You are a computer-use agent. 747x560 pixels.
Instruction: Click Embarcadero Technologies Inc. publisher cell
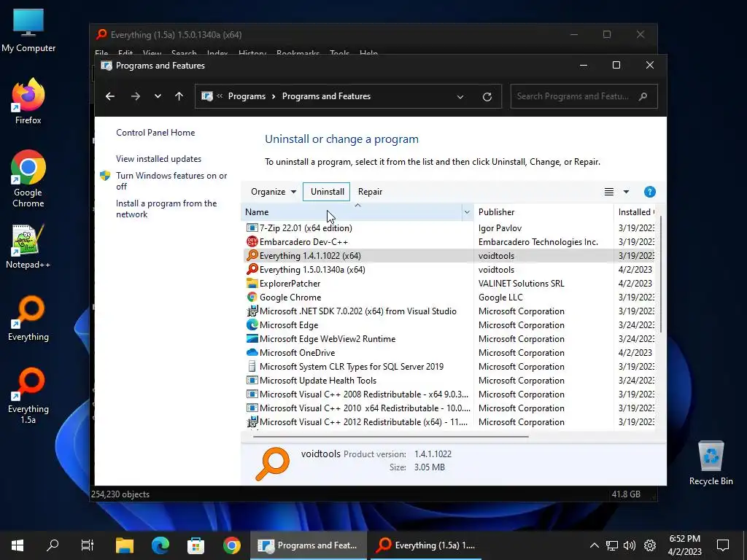(x=538, y=242)
